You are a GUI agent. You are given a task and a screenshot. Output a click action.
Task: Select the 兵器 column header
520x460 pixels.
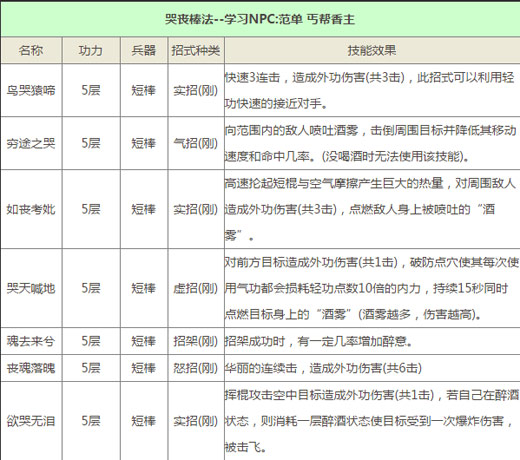[143, 50]
